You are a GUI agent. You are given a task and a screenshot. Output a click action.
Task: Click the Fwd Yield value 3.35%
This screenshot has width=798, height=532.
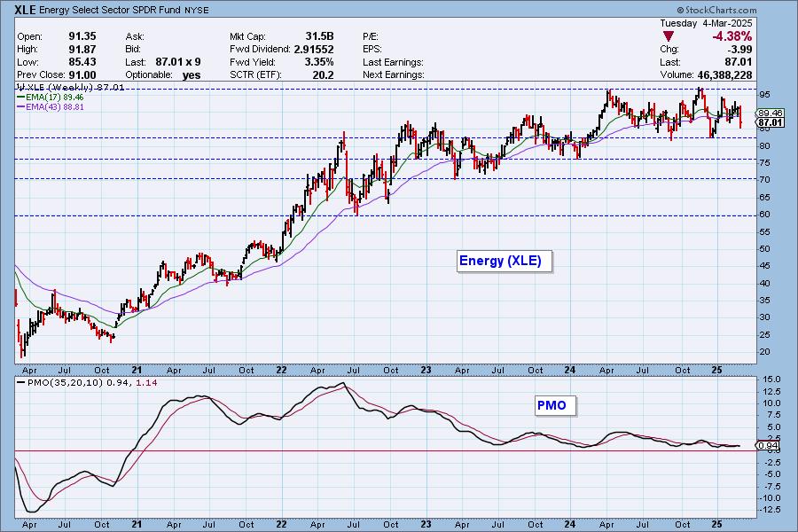pyautogui.click(x=319, y=62)
